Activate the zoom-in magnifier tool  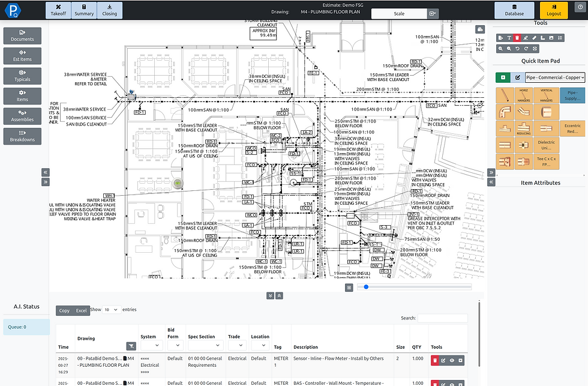click(500, 48)
